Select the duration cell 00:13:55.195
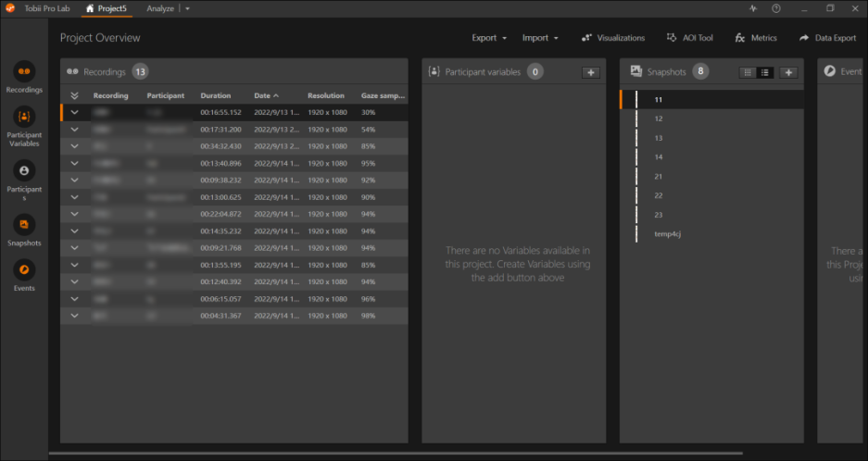The image size is (868, 461). click(x=220, y=265)
